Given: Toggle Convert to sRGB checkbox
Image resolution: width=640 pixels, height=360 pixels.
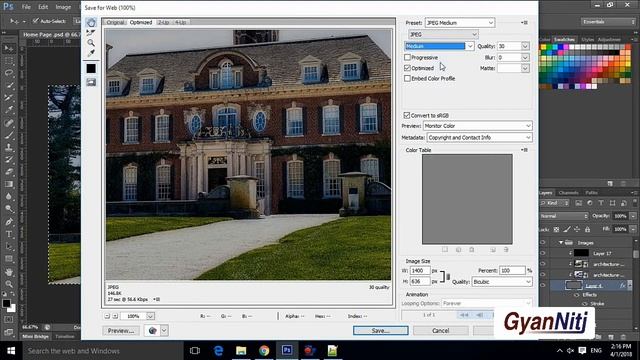Looking at the screenshot, I should 407,115.
